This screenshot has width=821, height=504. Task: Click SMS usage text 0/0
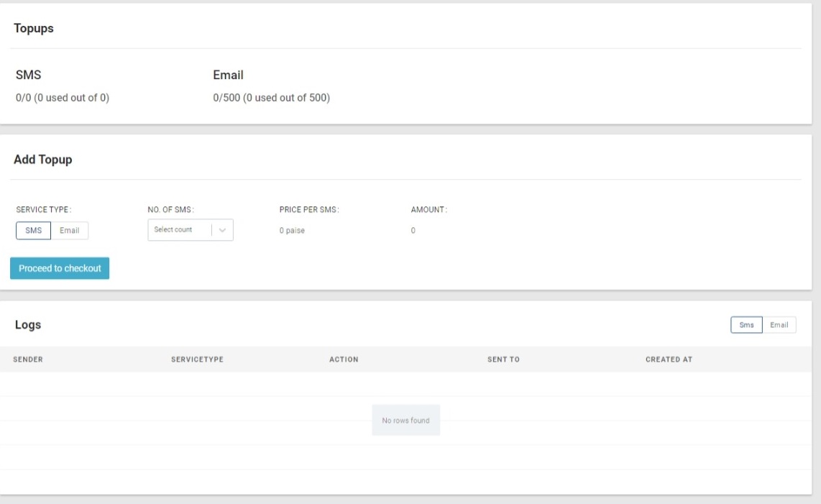63,98
